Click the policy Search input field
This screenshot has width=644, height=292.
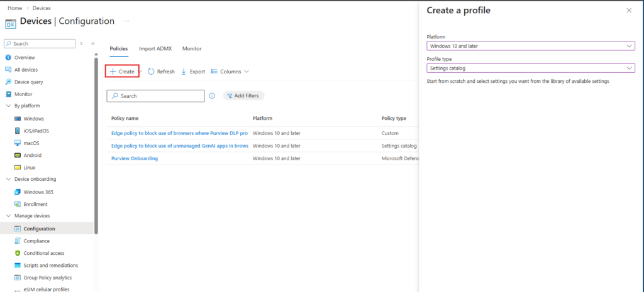(x=156, y=96)
